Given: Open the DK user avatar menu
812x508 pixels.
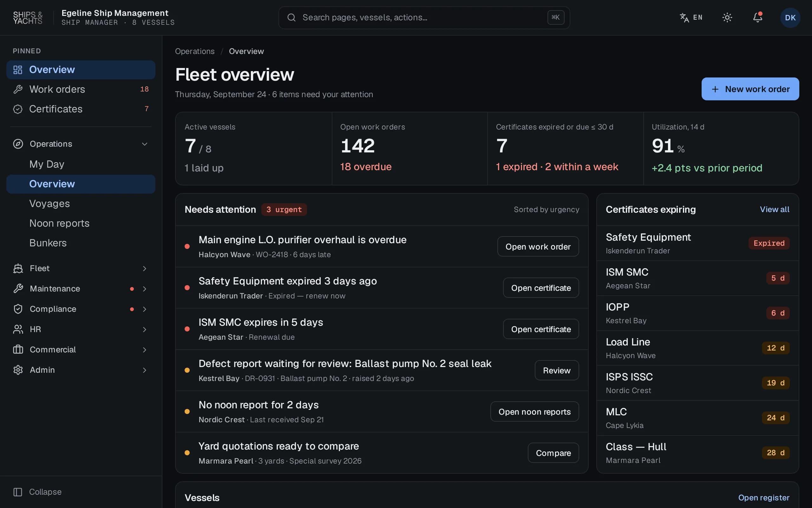Looking at the screenshot, I should [790, 17].
